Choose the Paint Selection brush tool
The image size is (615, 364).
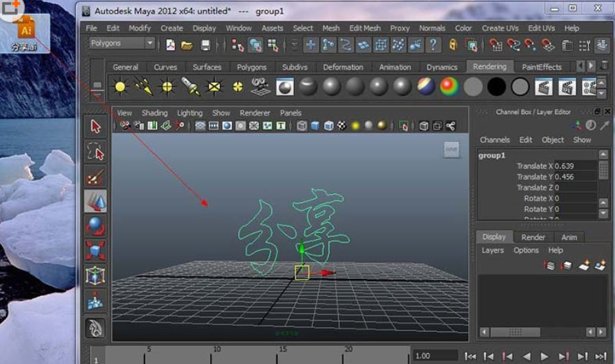tap(95, 177)
